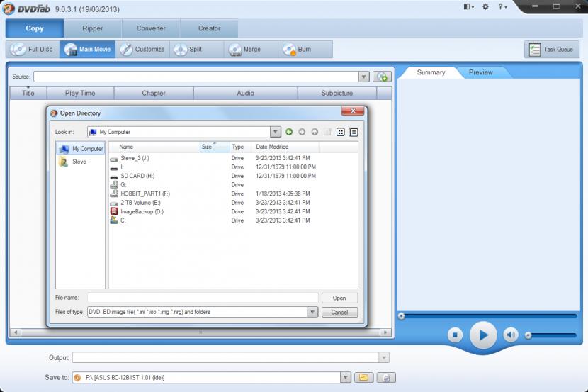Open the Merge mode
Viewport: 588px width, 392px height.
(x=244, y=50)
